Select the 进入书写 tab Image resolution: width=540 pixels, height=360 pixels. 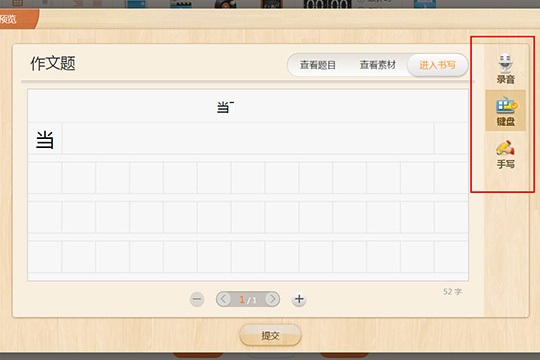[437, 65]
